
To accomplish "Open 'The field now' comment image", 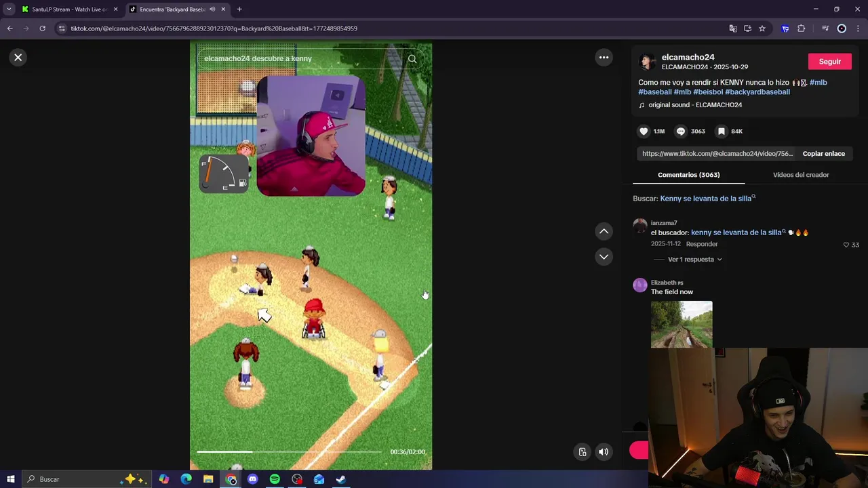I will coord(682,325).
